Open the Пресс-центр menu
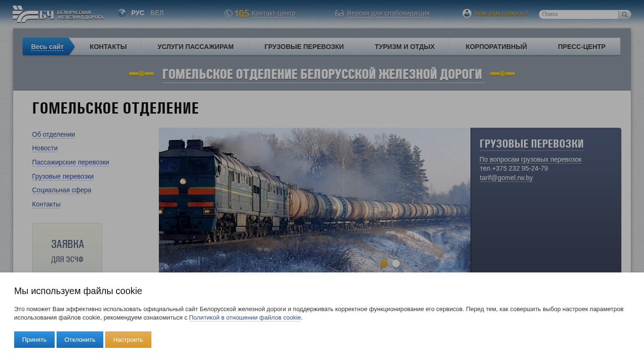This screenshot has width=644, height=362. [x=581, y=47]
